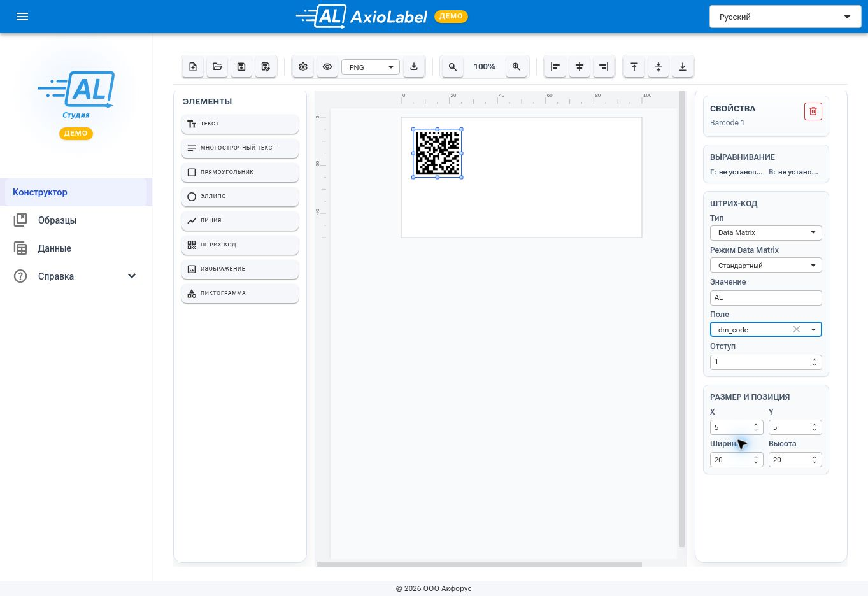Click the Значение input field
The height and width of the screenshot is (596, 868).
pyautogui.click(x=765, y=297)
